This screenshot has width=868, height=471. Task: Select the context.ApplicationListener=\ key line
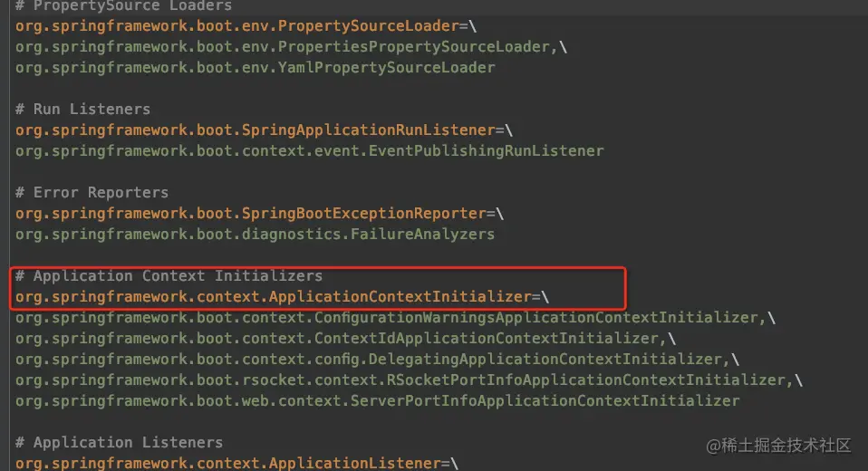(236, 463)
